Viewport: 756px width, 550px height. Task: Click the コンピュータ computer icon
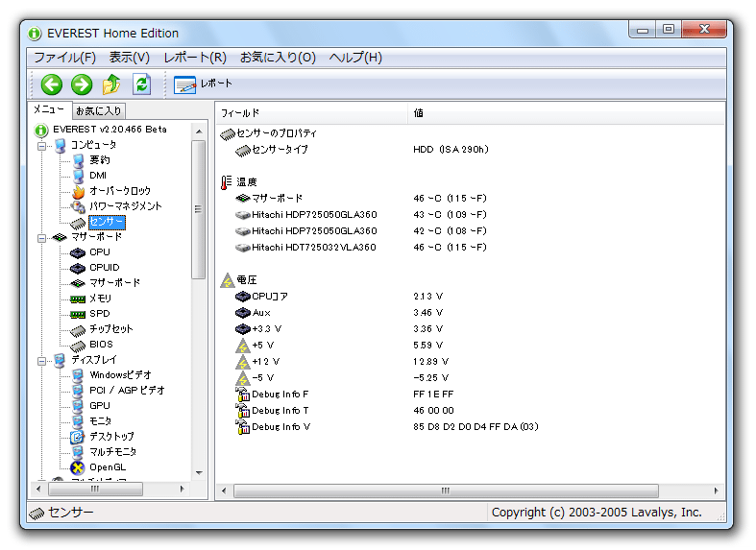pyautogui.click(x=61, y=145)
